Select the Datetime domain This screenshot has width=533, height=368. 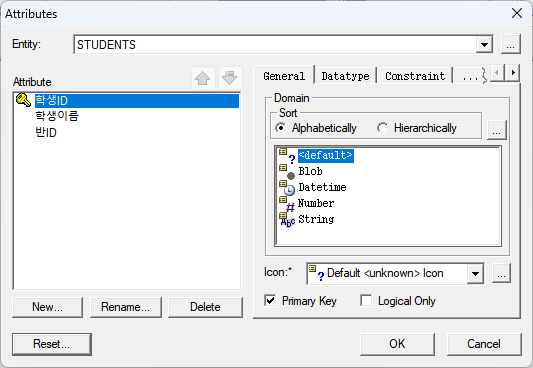[322, 187]
